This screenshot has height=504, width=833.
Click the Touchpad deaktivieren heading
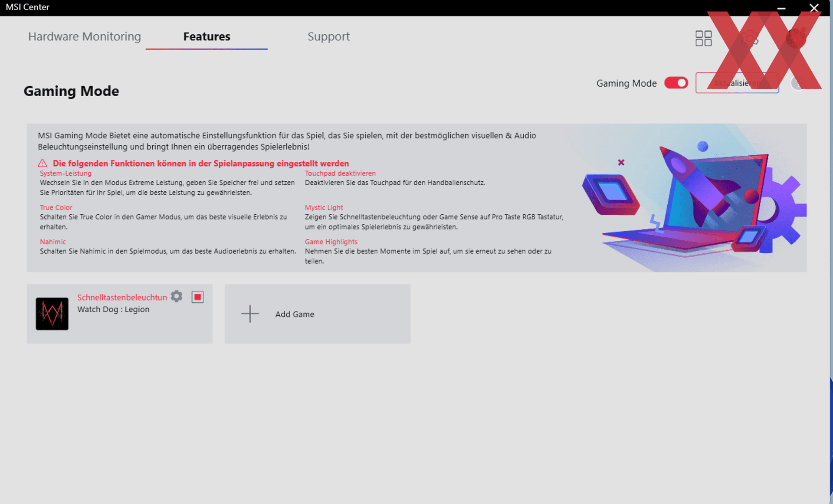[340, 173]
